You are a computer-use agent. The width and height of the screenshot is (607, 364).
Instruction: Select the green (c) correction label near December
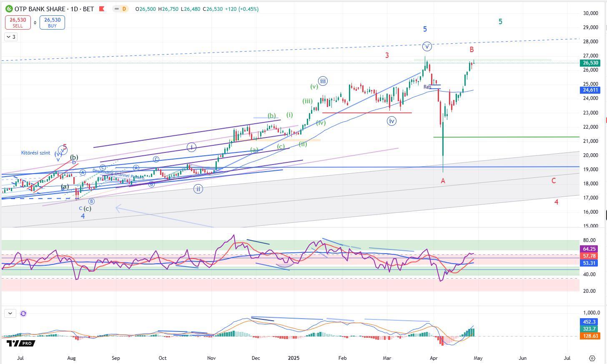point(281,147)
